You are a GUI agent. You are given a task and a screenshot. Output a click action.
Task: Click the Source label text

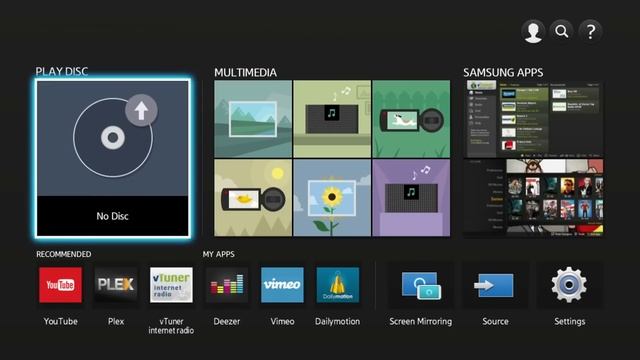click(x=496, y=321)
